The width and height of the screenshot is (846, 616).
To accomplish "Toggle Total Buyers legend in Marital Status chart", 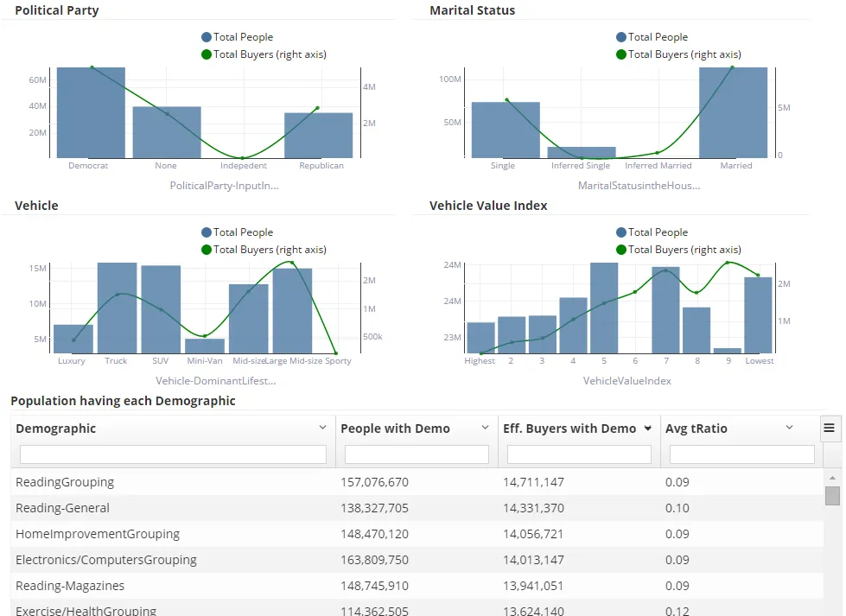I will click(678, 54).
